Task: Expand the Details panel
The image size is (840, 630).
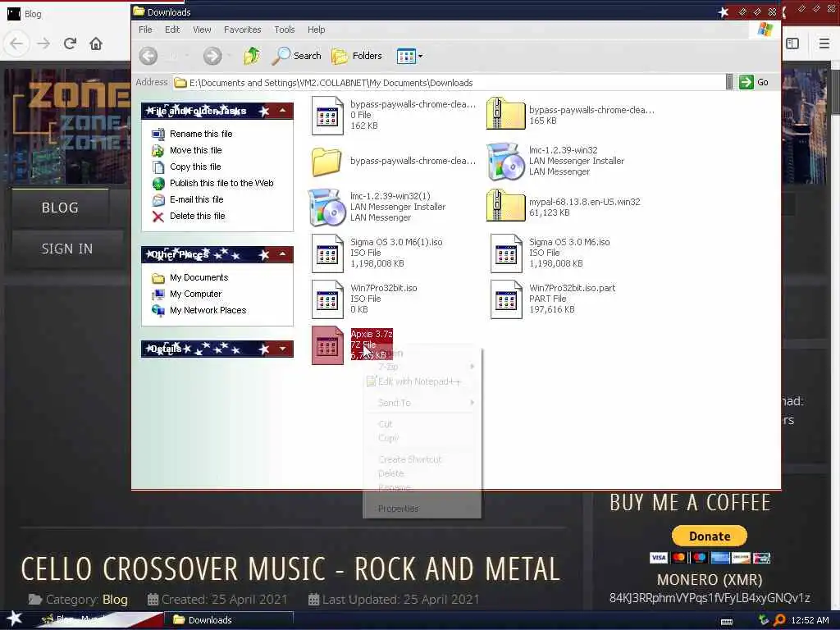Action: pyautogui.click(x=282, y=349)
